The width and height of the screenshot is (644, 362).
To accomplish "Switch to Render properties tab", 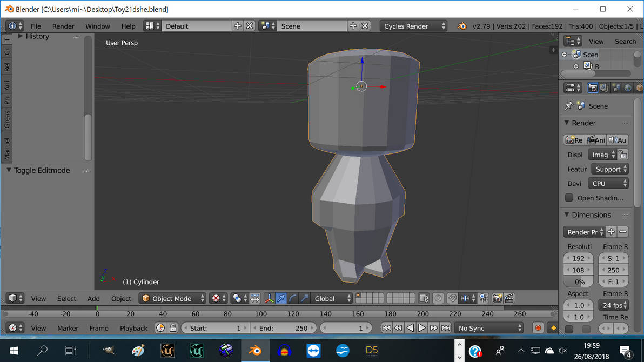I will [592, 88].
